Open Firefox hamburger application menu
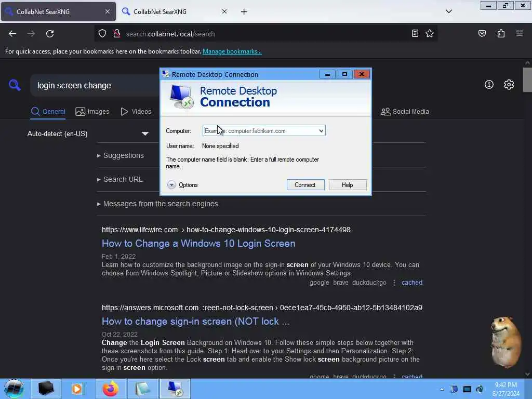 pyautogui.click(x=520, y=33)
